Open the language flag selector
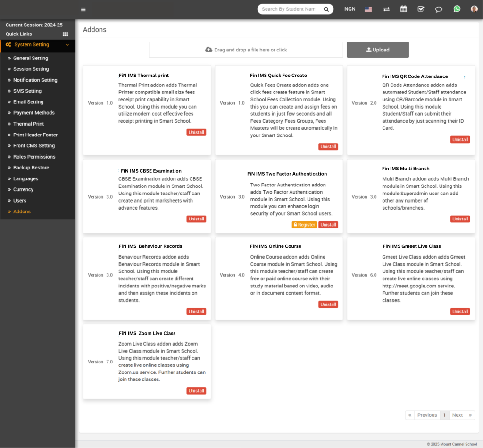Image resolution: width=483 pixels, height=448 pixels. tap(368, 9)
